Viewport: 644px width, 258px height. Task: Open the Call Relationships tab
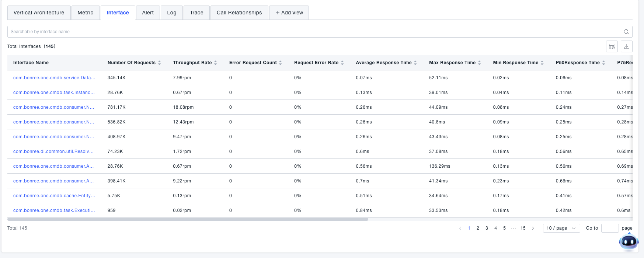point(239,13)
